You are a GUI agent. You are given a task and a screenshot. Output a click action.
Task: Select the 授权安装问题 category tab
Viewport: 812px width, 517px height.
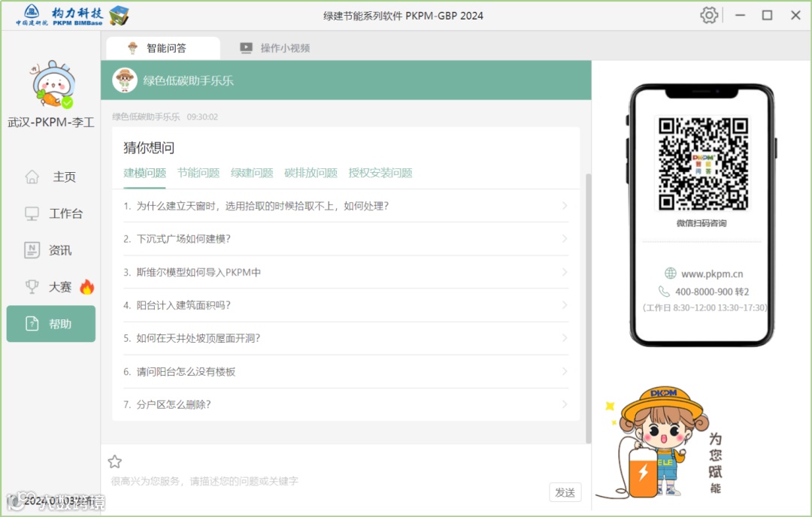pyautogui.click(x=380, y=173)
